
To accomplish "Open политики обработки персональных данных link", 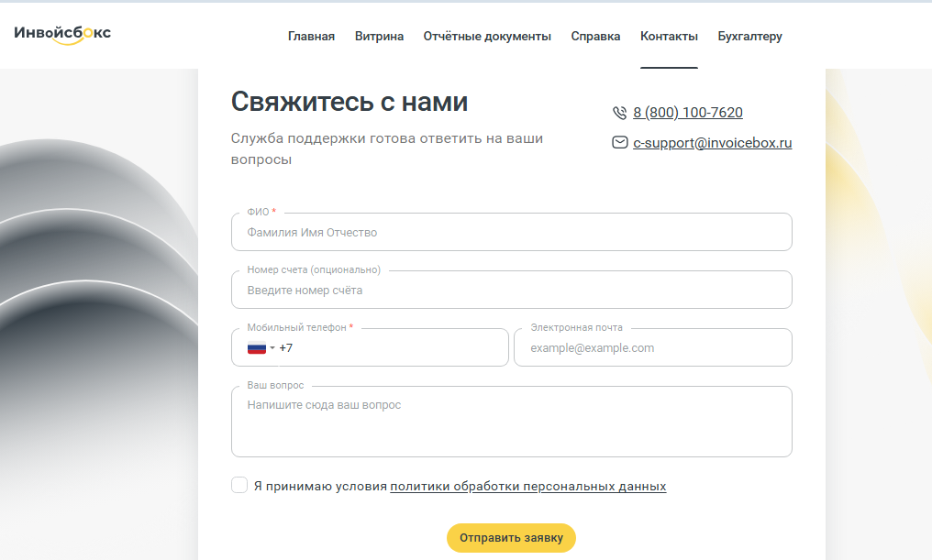I will (x=527, y=487).
